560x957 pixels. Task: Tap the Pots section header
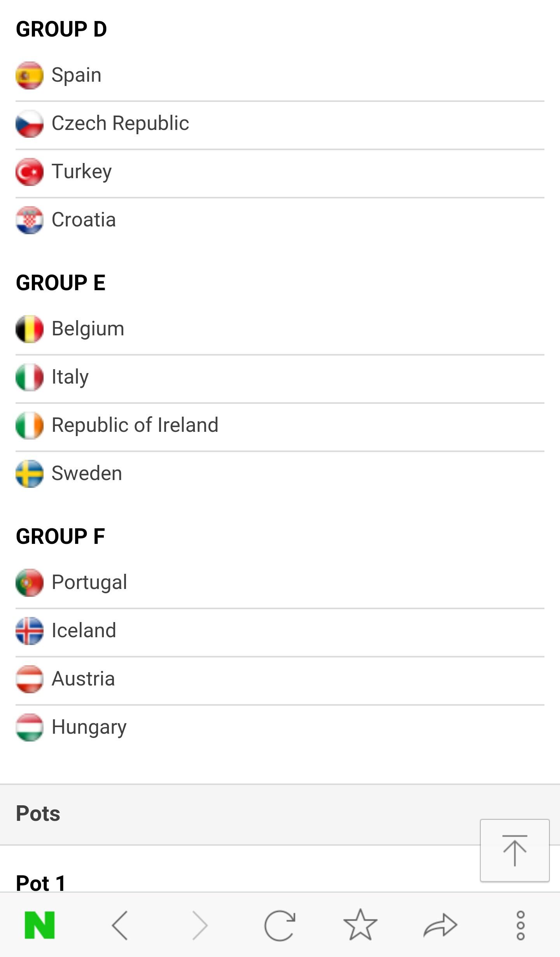point(38,813)
